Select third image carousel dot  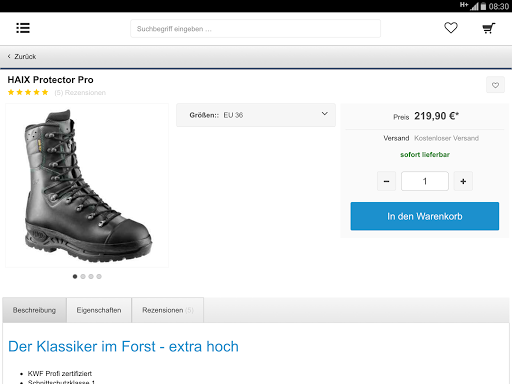(91, 276)
